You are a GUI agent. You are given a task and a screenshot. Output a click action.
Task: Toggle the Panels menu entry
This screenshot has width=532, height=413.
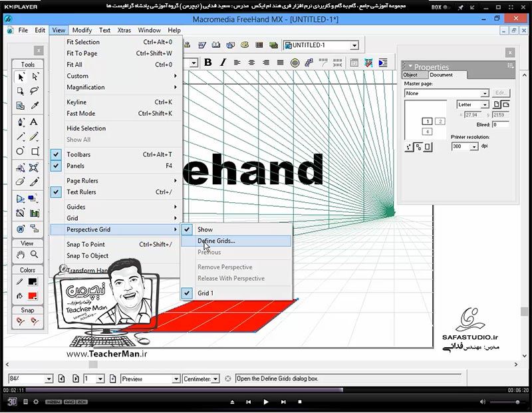tap(116, 166)
